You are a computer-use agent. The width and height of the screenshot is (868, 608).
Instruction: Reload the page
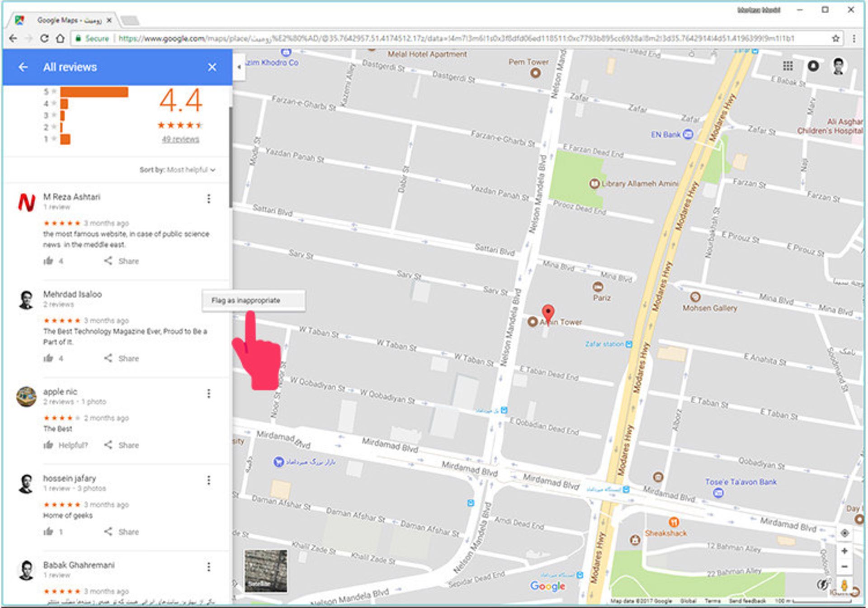pos(44,38)
